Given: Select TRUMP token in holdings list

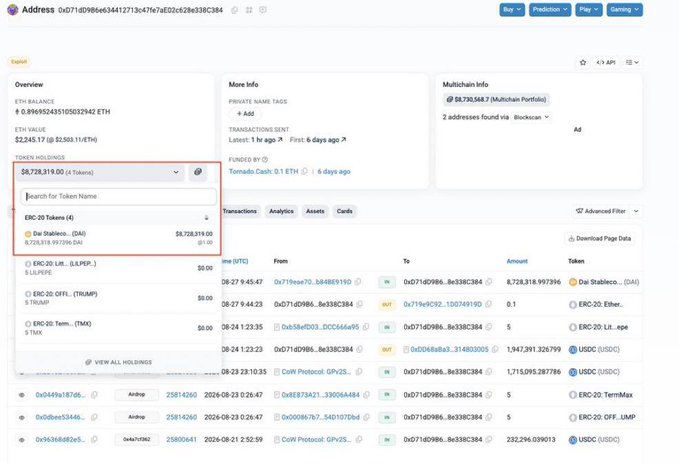Looking at the screenshot, I should 118,298.
